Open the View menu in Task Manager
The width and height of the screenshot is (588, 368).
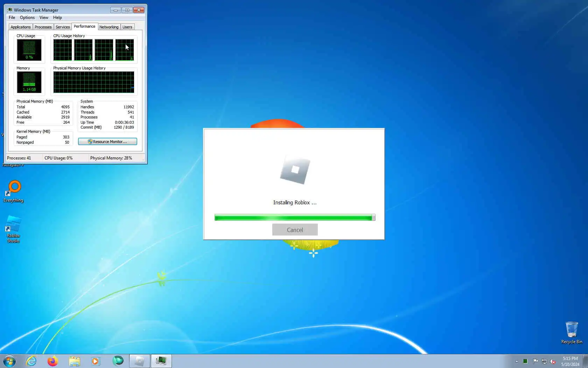[44, 18]
